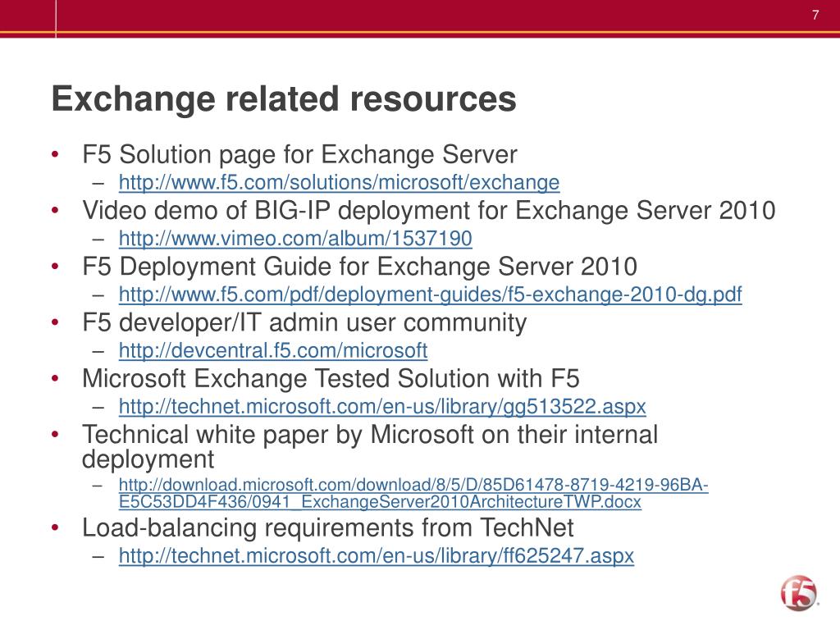
Task: Select the Microsoft Exchange Tested Solution text
Action: (331, 379)
